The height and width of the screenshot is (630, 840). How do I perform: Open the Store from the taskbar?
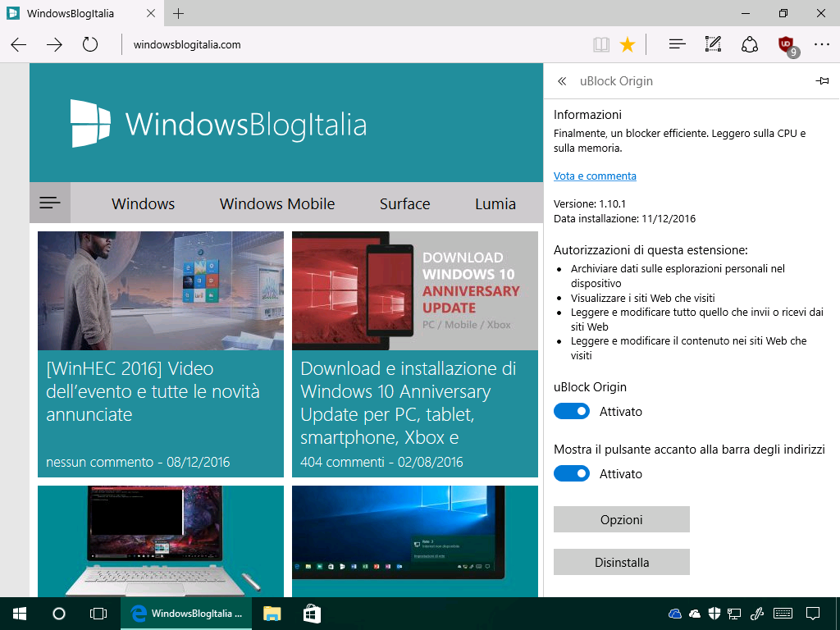(x=312, y=614)
